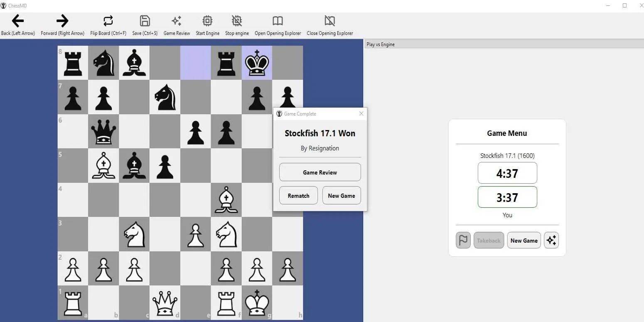Click the flag icon to resign
Image resolution: width=644 pixels, height=322 pixels.
pos(463,240)
